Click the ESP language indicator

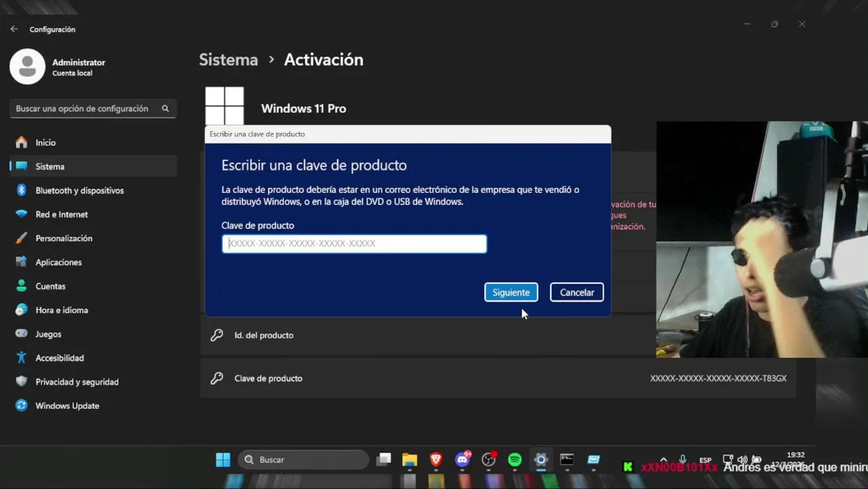pos(705,460)
